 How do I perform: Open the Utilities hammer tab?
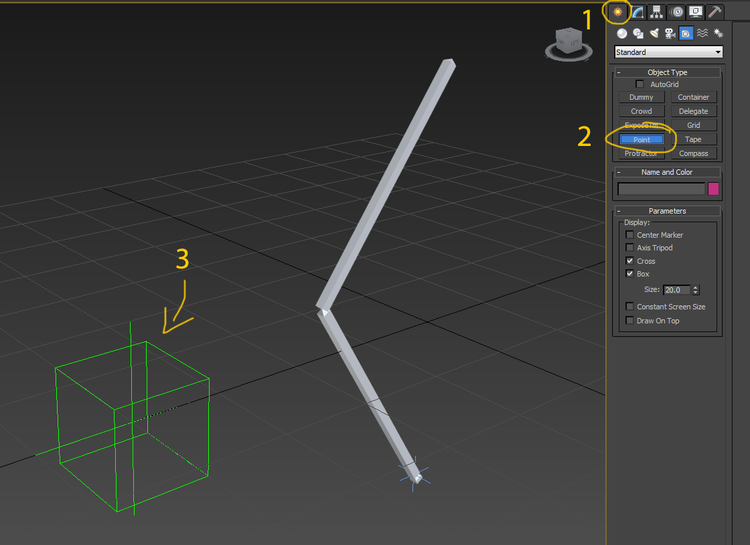tap(715, 12)
